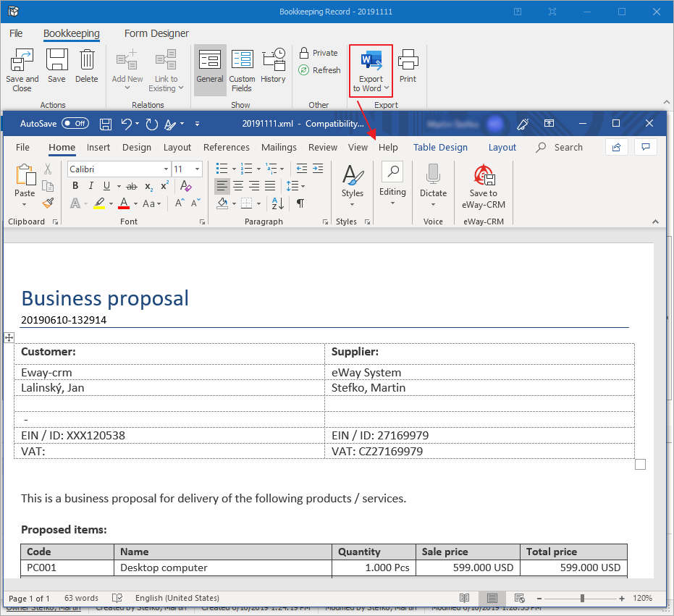
Task: Open Custom Fields view
Action: 242,69
